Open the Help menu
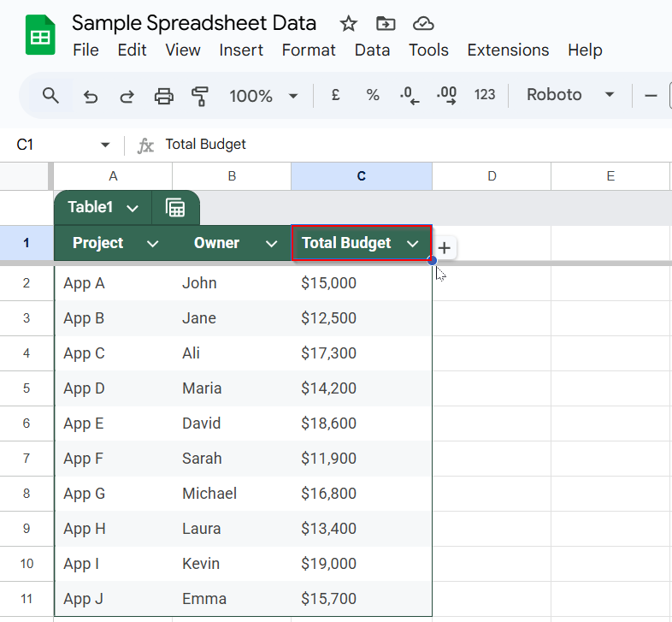 coord(585,50)
